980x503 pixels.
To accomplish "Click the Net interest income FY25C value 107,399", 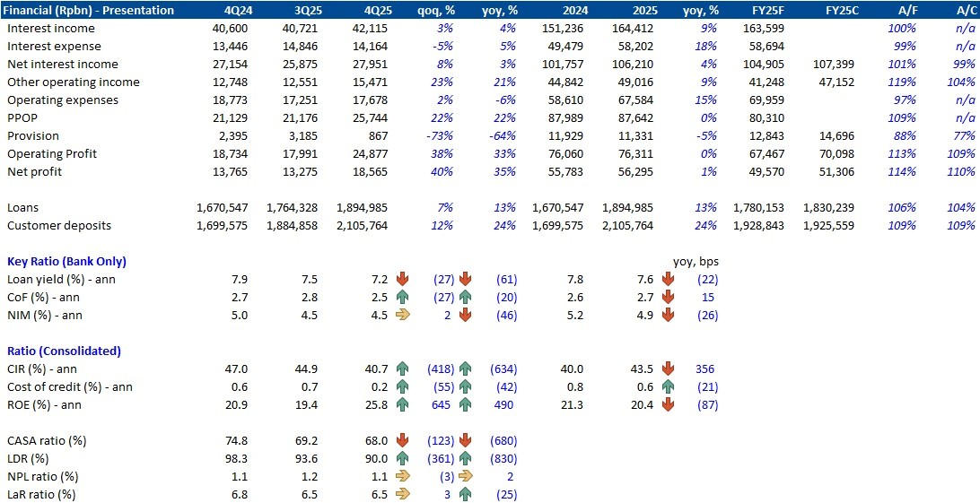I will click(x=832, y=64).
